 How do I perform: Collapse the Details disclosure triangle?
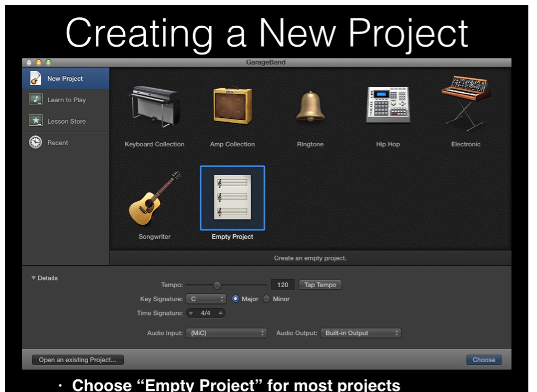click(33, 278)
